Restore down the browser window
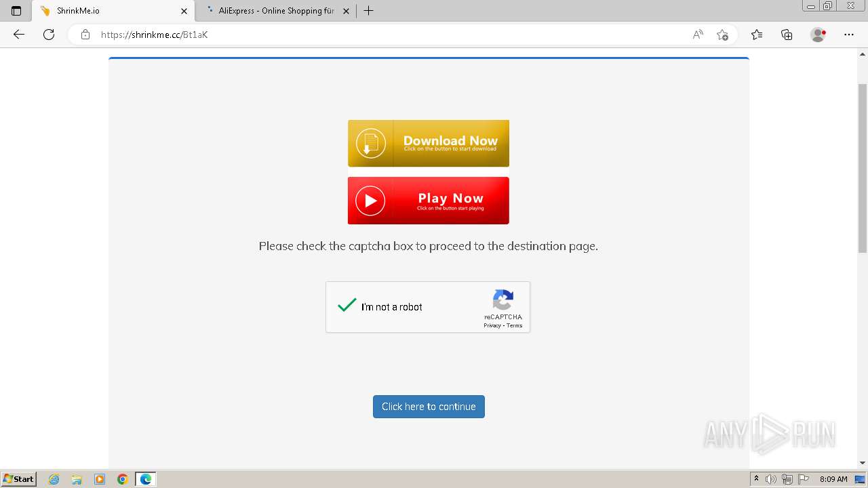868x488 pixels. click(x=828, y=5)
